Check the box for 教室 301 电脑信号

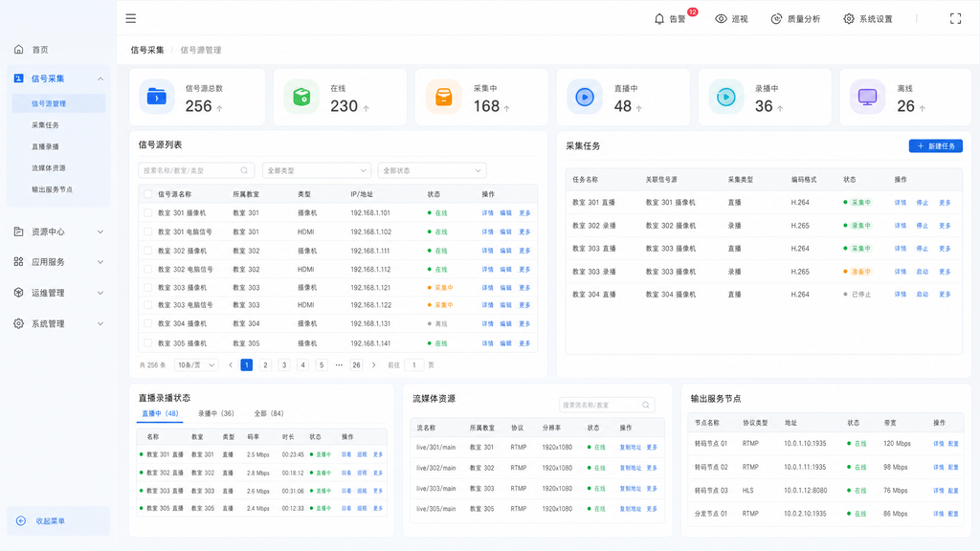coord(148,231)
